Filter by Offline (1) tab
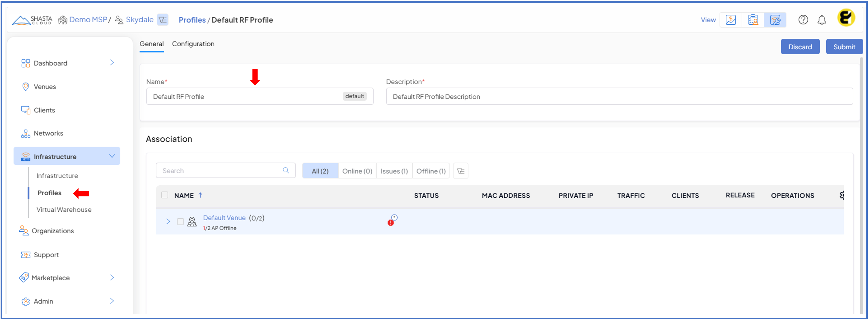Screen dimensions: 868x319 431,171
